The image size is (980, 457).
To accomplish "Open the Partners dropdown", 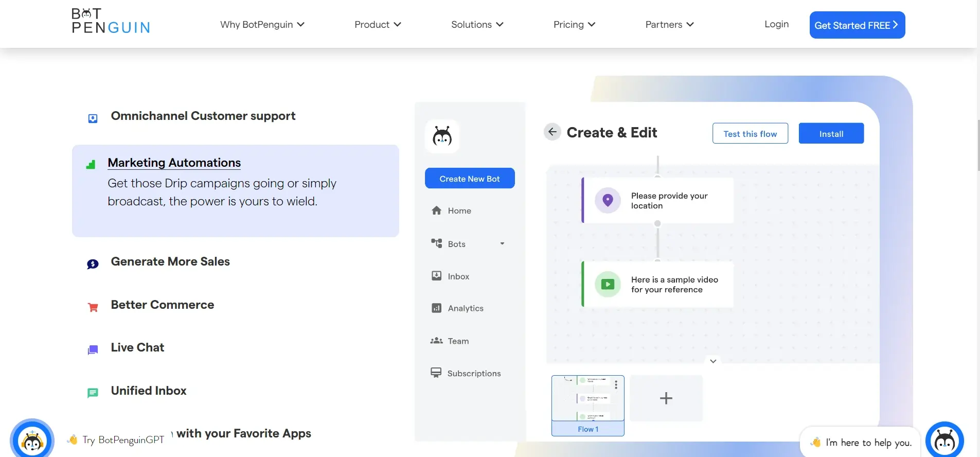I will tap(669, 25).
